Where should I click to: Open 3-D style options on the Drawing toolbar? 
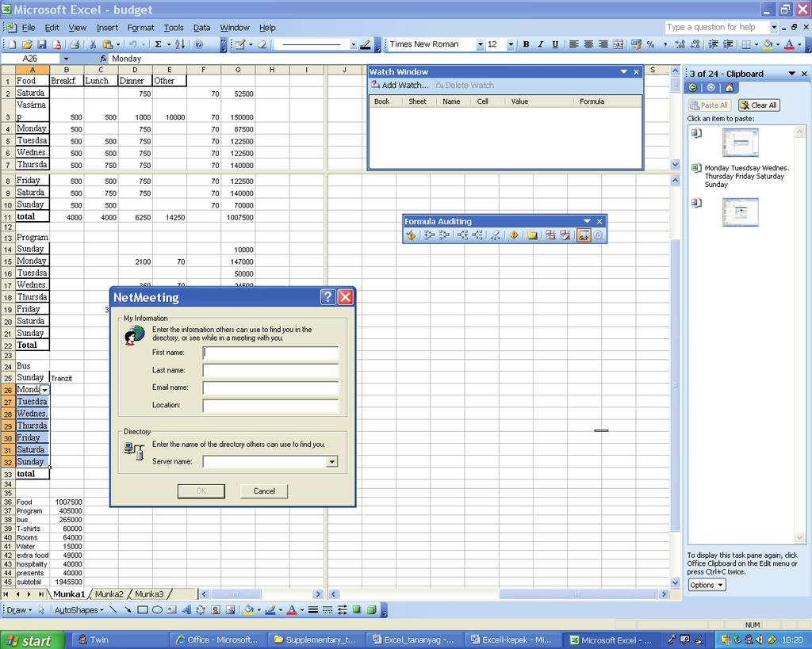tap(371, 610)
